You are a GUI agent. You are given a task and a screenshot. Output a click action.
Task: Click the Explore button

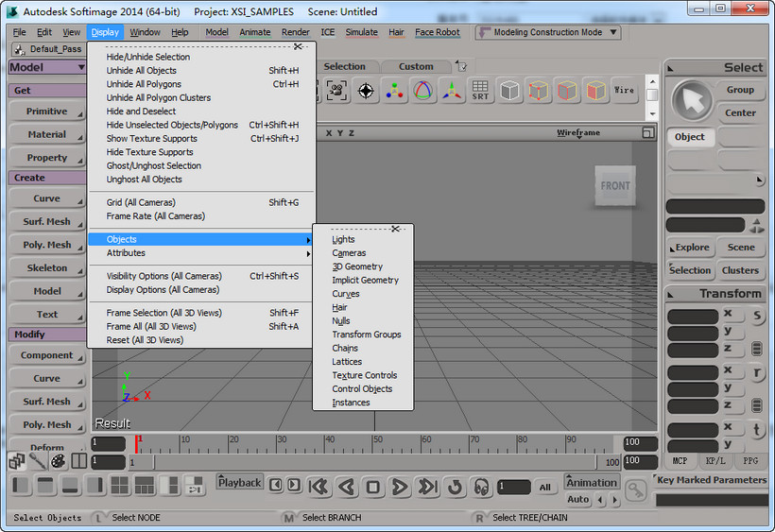click(x=692, y=248)
